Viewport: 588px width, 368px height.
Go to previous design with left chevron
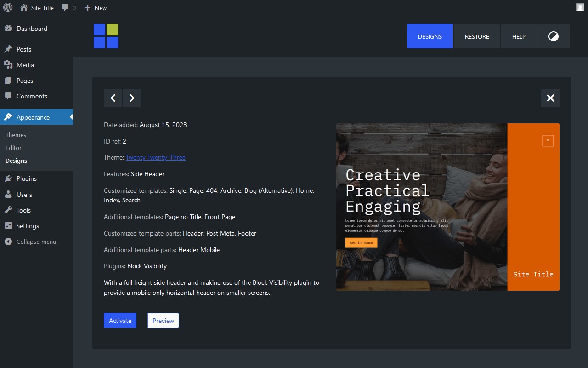click(113, 98)
